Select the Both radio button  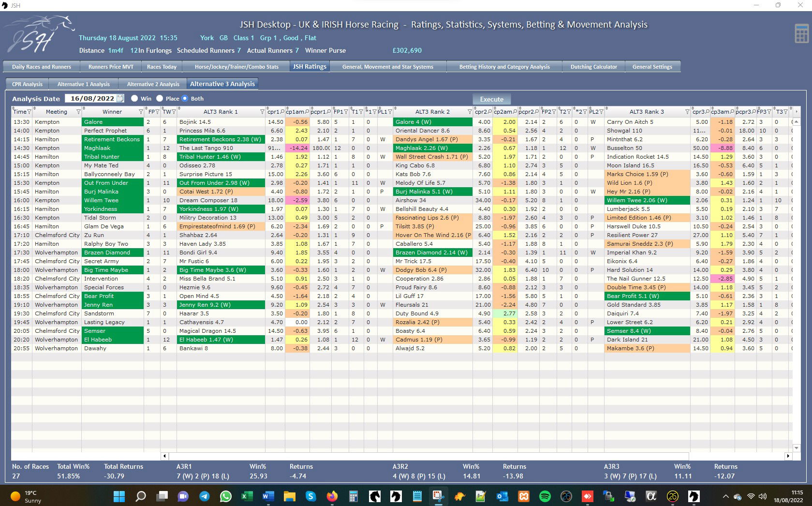click(x=185, y=98)
